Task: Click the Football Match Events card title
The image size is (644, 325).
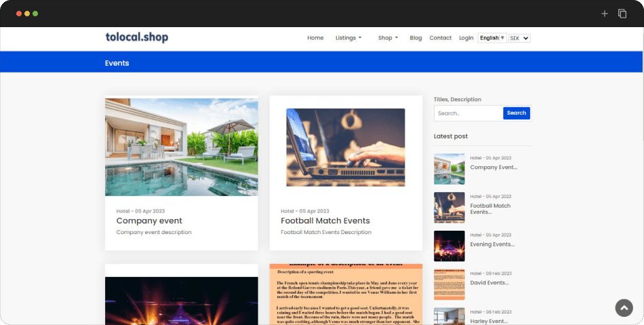Action: pyautogui.click(x=325, y=221)
